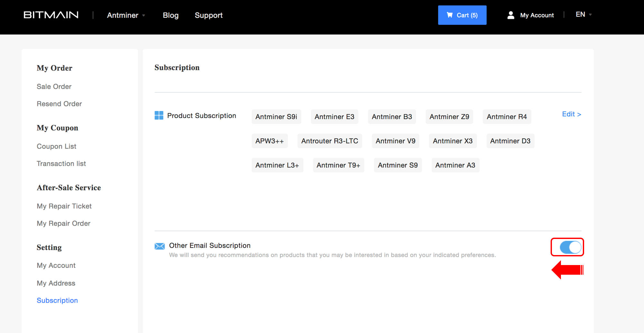The image size is (644, 333).
Task: Open My Repair Ticket
Action: click(64, 206)
